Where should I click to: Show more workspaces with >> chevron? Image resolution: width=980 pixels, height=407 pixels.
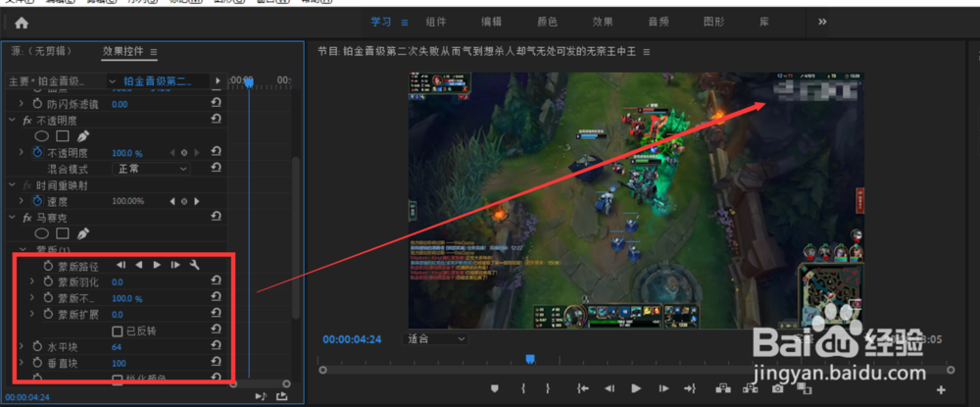(822, 22)
